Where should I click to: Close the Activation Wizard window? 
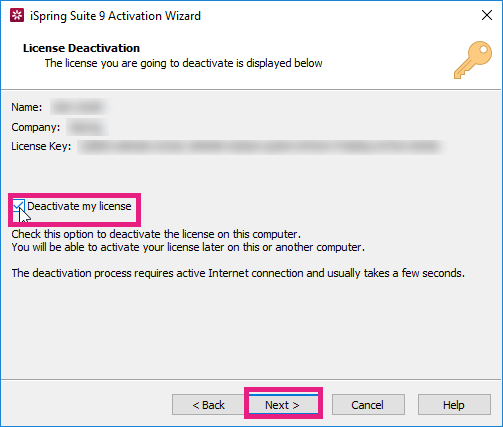487,15
